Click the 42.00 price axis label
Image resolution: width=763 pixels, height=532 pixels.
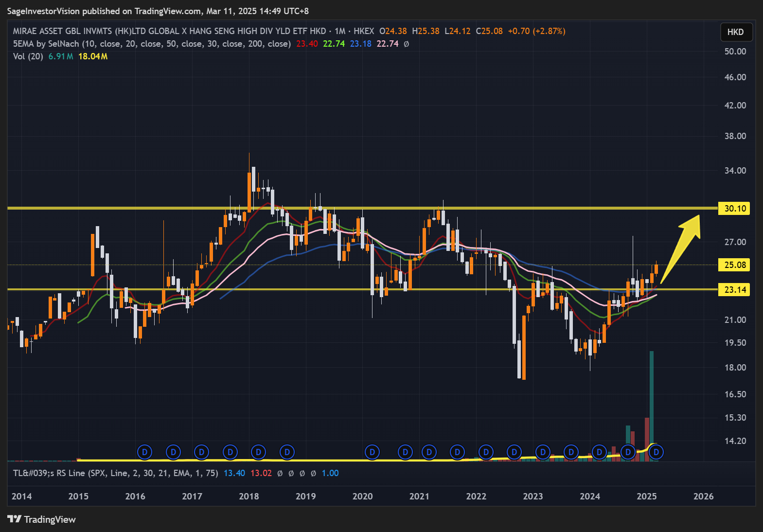(735, 106)
